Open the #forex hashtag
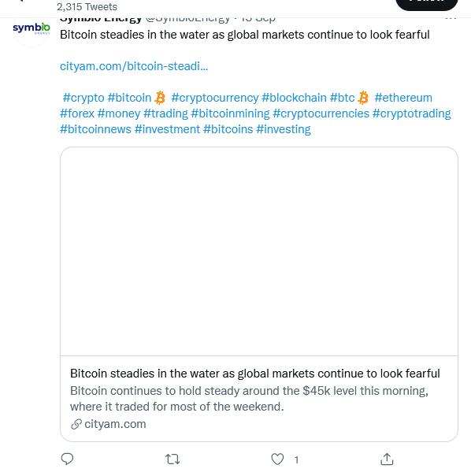471x476 pixels. point(77,113)
